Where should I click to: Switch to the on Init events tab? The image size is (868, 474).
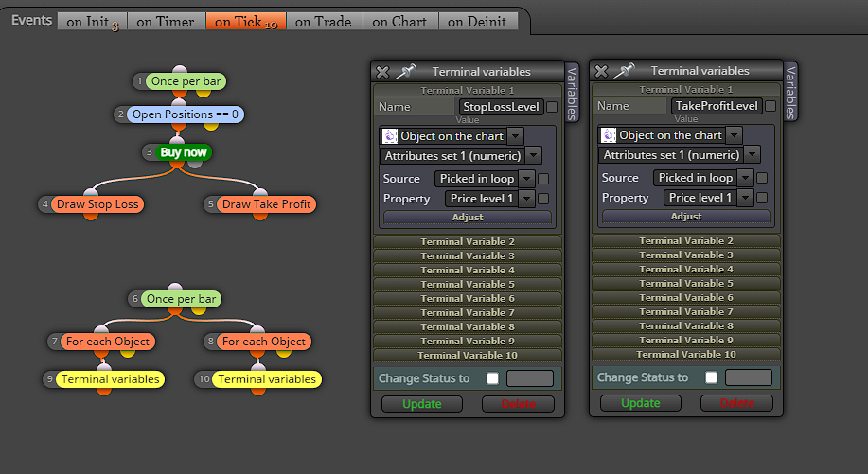[x=92, y=22]
